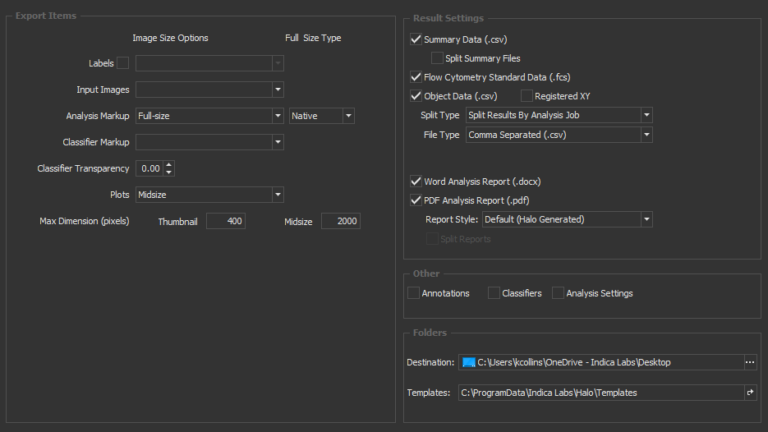Click the Thumbnail max dimension field
This screenshot has height=432, width=768.
(x=226, y=221)
